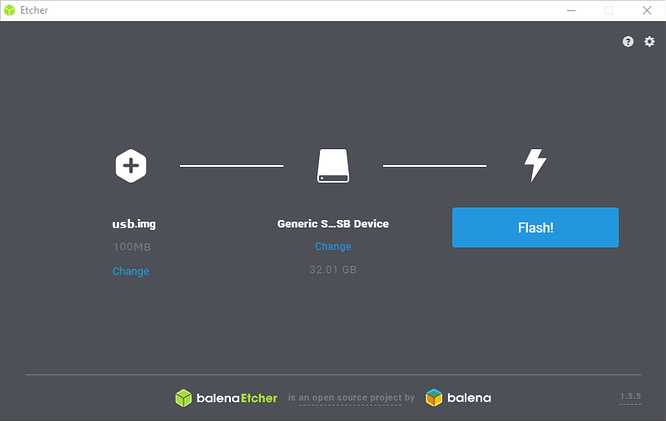Click the 32.01 GB drive size text
This screenshot has height=421, width=666.
pyautogui.click(x=333, y=270)
